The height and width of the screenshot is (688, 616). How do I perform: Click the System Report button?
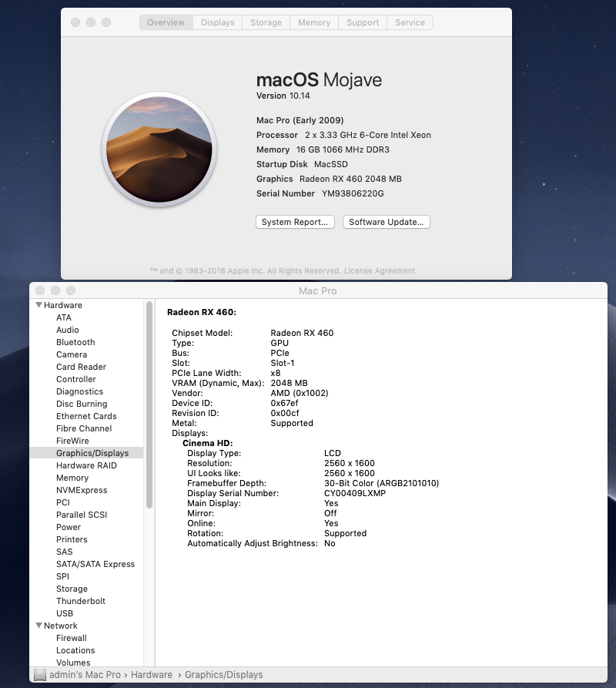pyautogui.click(x=295, y=222)
